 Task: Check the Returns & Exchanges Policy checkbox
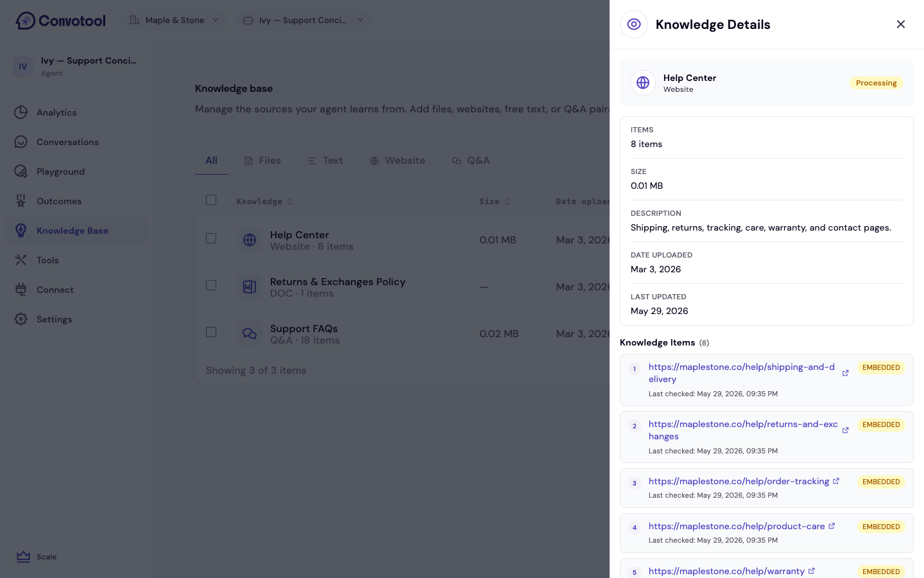pos(211,285)
